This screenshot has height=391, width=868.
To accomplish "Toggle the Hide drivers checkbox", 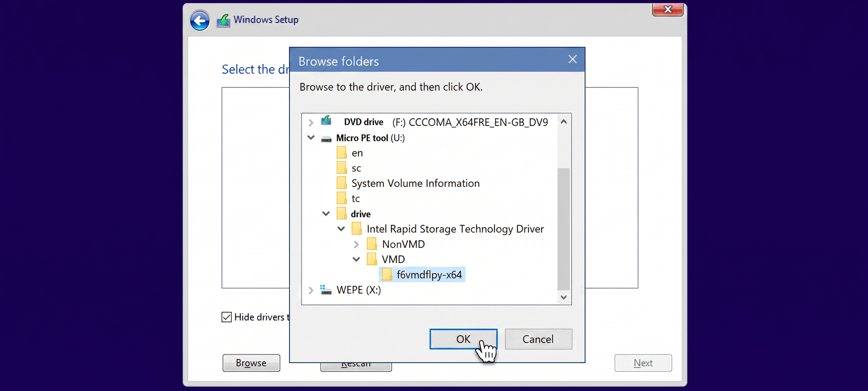I will (x=226, y=317).
